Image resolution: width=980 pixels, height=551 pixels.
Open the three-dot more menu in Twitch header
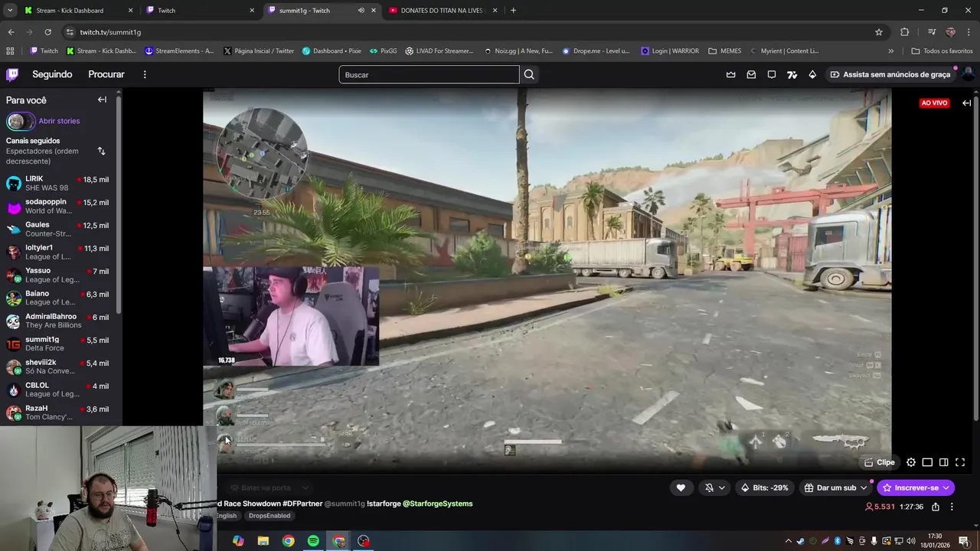145,74
